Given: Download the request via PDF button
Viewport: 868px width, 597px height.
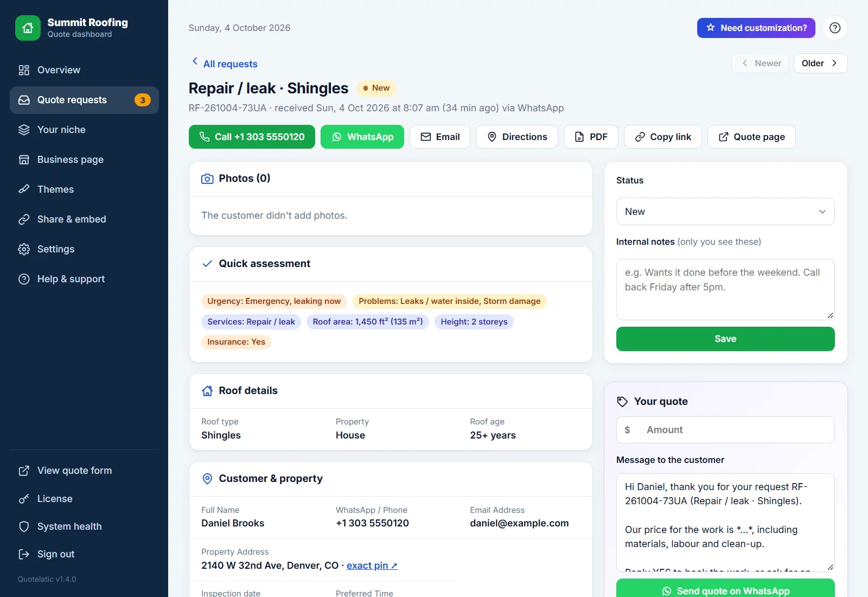Looking at the screenshot, I should coord(591,137).
